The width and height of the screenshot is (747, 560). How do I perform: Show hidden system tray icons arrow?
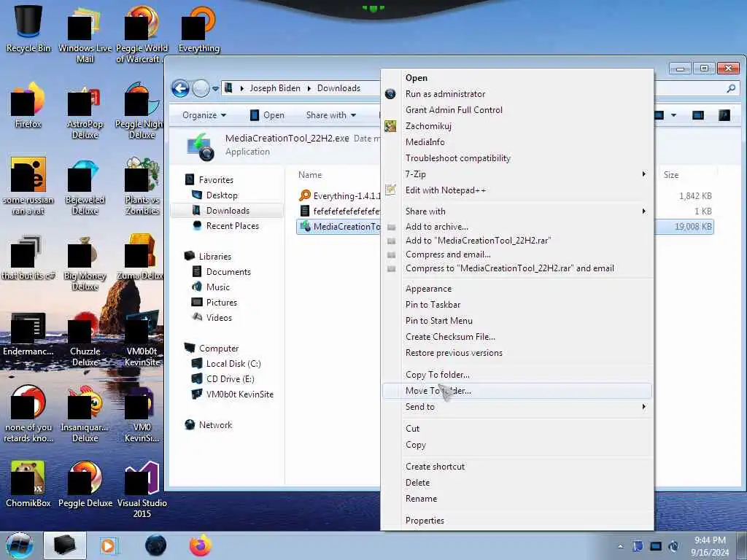click(x=620, y=547)
